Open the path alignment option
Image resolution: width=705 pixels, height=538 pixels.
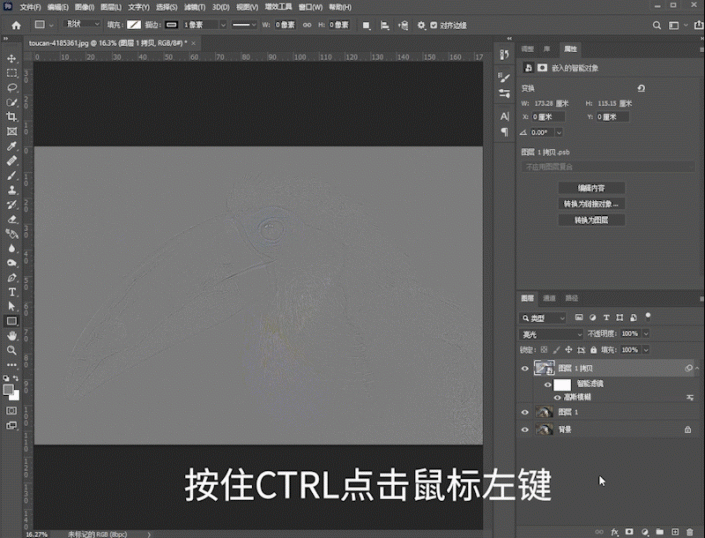(x=385, y=25)
